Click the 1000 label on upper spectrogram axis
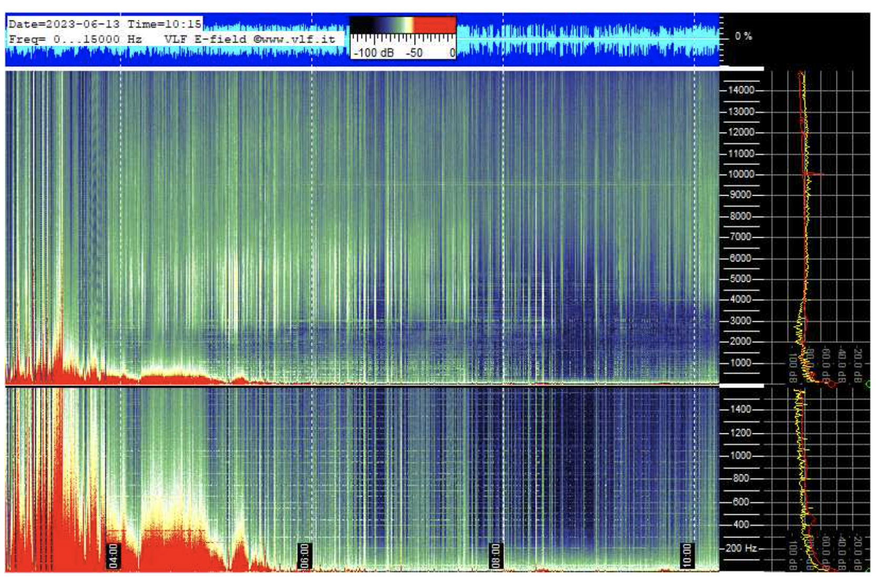The height and width of the screenshot is (588, 885). pyautogui.click(x=741, y=363)
